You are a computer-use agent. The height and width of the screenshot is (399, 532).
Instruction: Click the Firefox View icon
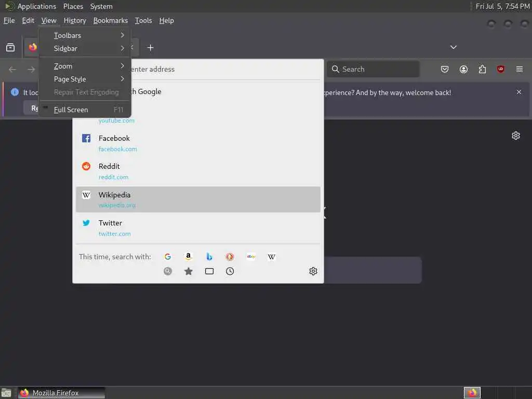pos(10,47)
